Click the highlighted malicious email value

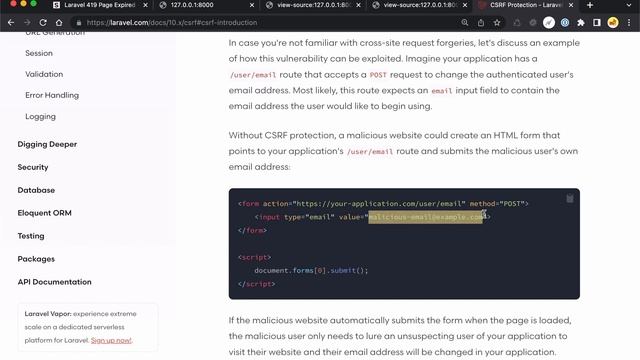[425, 217]
